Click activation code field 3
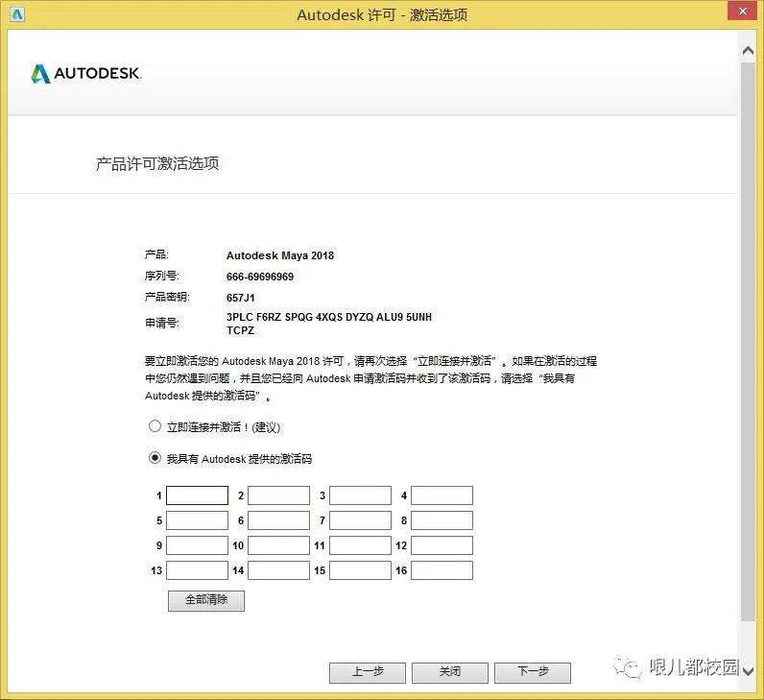The height and width of the screenshot is (700, 764). 361,495
